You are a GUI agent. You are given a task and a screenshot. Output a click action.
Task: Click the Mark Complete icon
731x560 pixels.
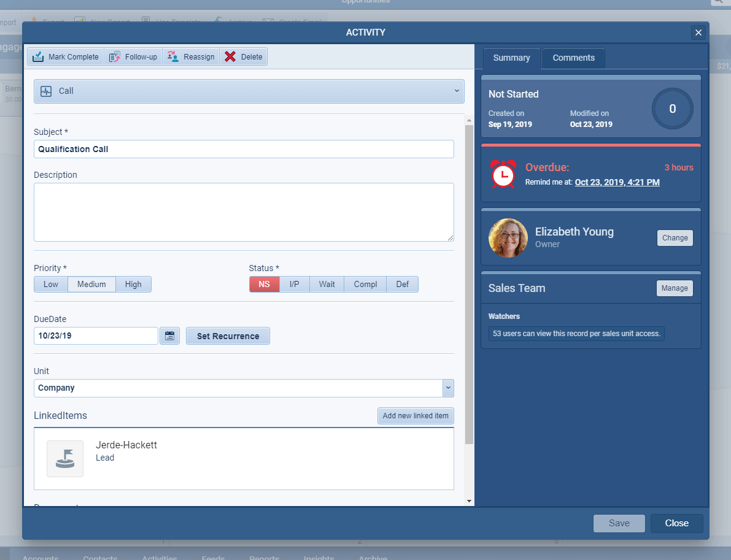pyautogui.click(x=38, y=56)
